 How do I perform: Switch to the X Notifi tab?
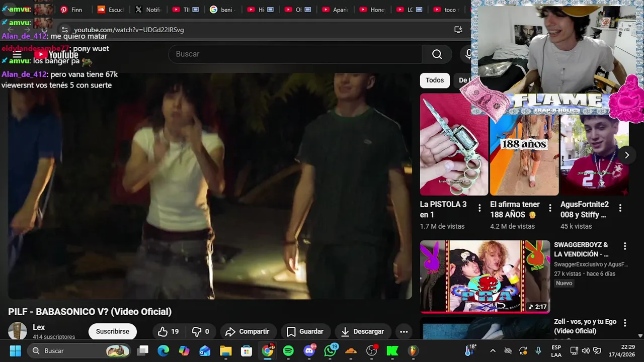pos(147,10)
